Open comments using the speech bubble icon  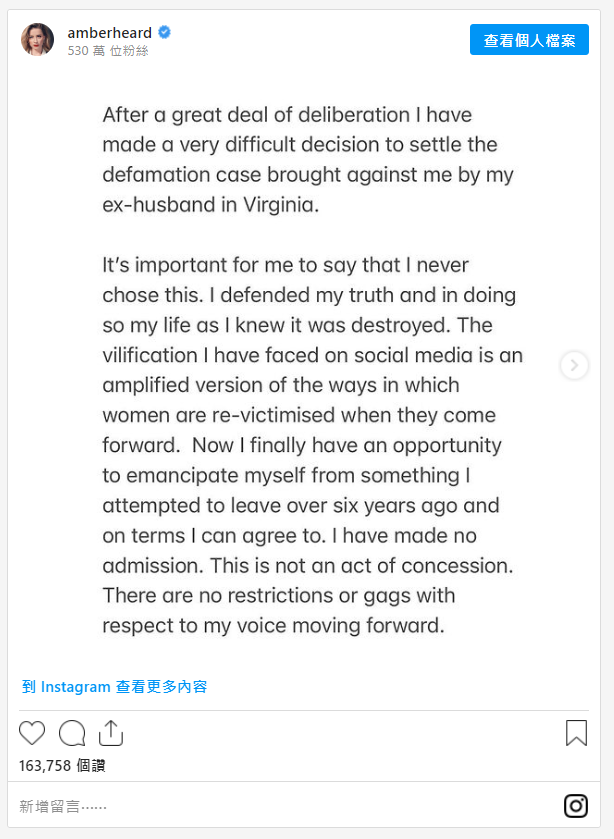[x=71, y=733]
